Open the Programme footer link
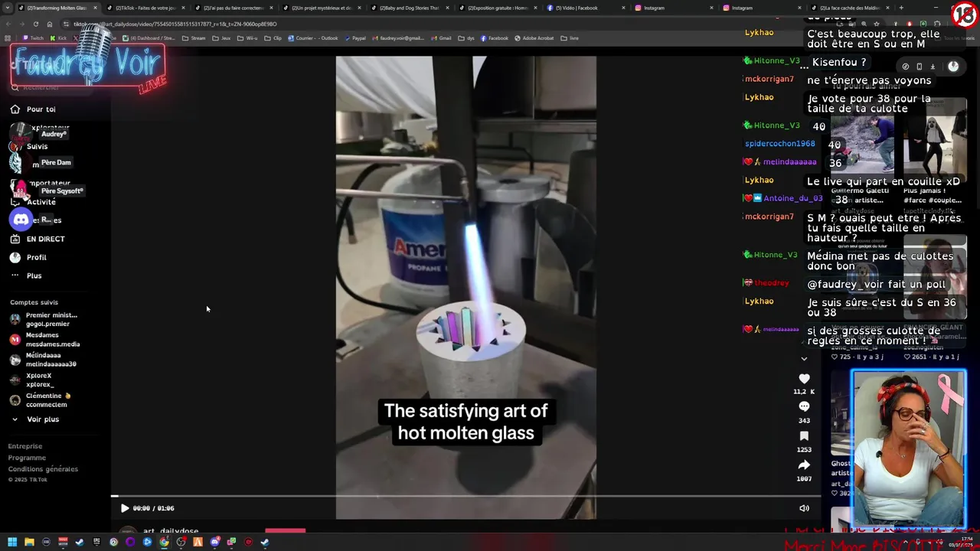Viewport: 980px width, 551px height. 27,458
